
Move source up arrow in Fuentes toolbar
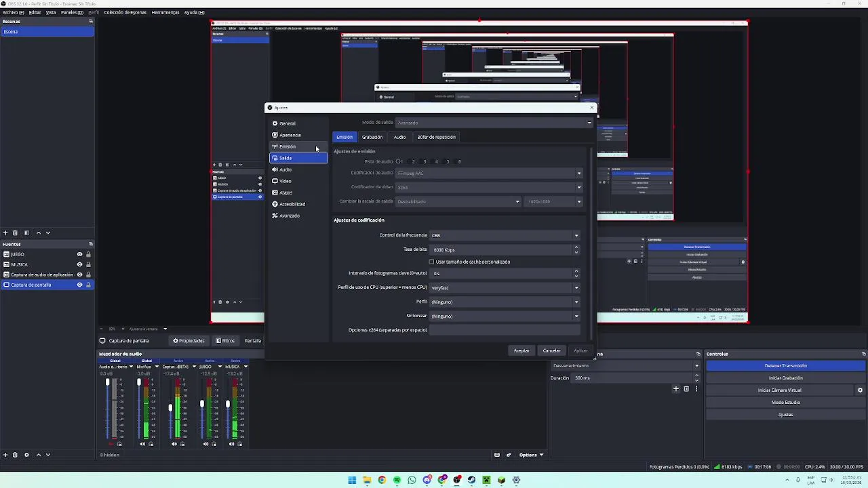tap(38, 455)
